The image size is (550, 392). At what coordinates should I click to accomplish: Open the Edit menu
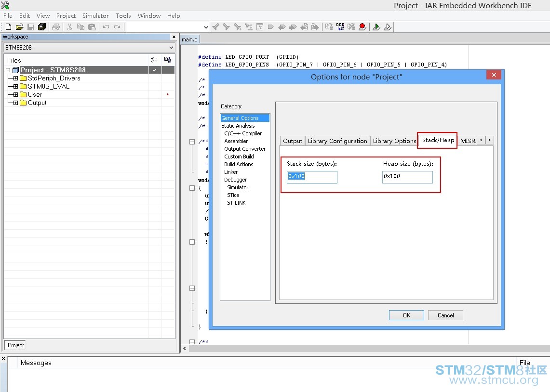[25, 16]
